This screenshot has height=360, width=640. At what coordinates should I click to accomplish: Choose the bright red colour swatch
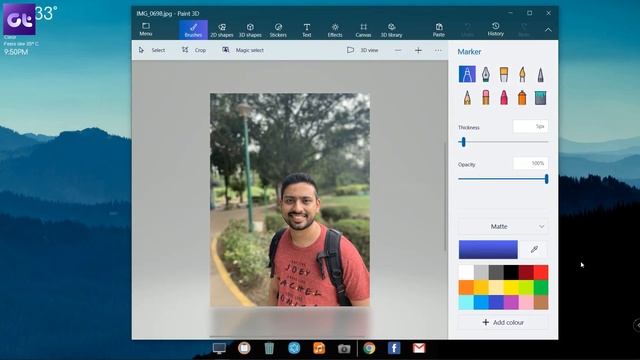(x=541, y=272)
